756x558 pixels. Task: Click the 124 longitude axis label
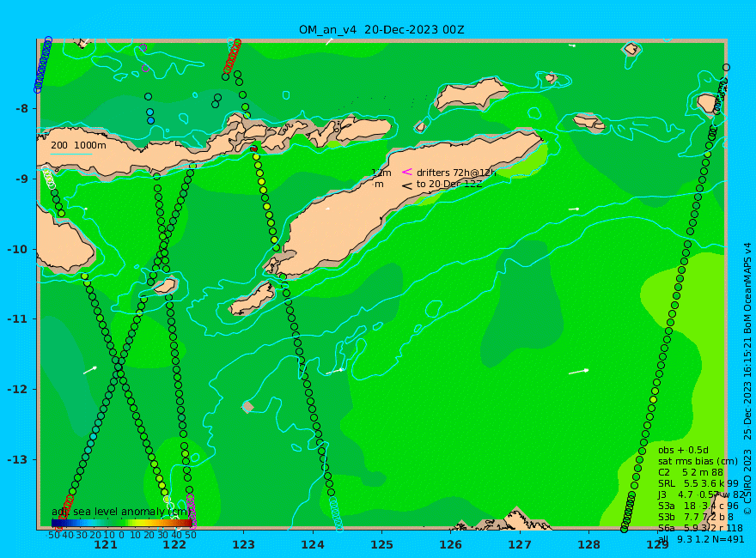[x=313, y=545]
